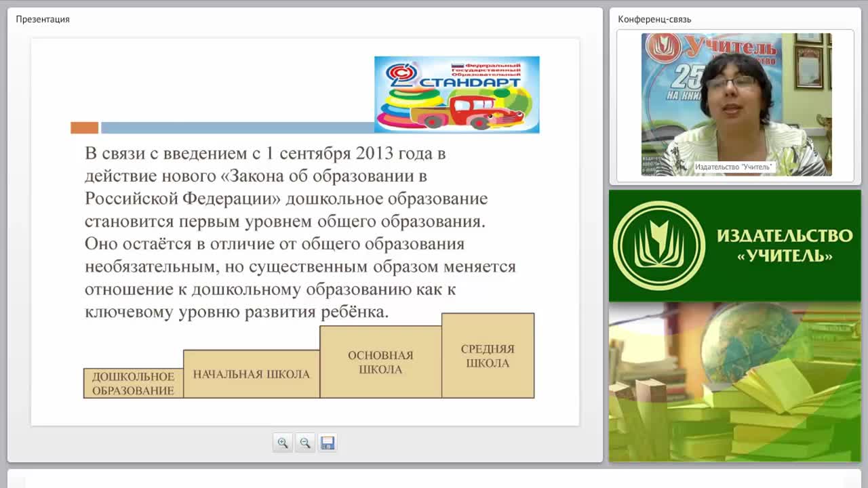Zoom in on the presentation slide
The width and height of the screenshot is (868, 488).
click(282, 443)
